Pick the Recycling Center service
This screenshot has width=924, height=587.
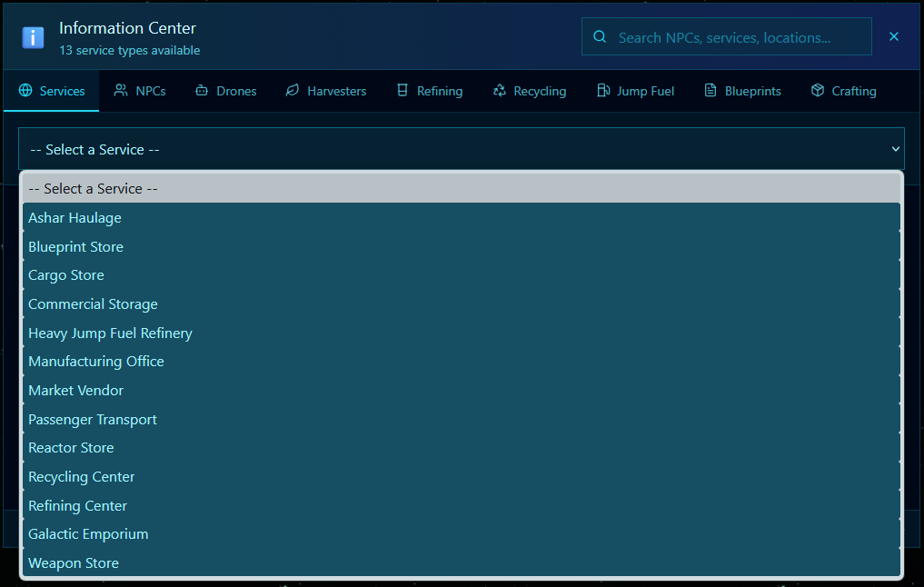(81, 477)
